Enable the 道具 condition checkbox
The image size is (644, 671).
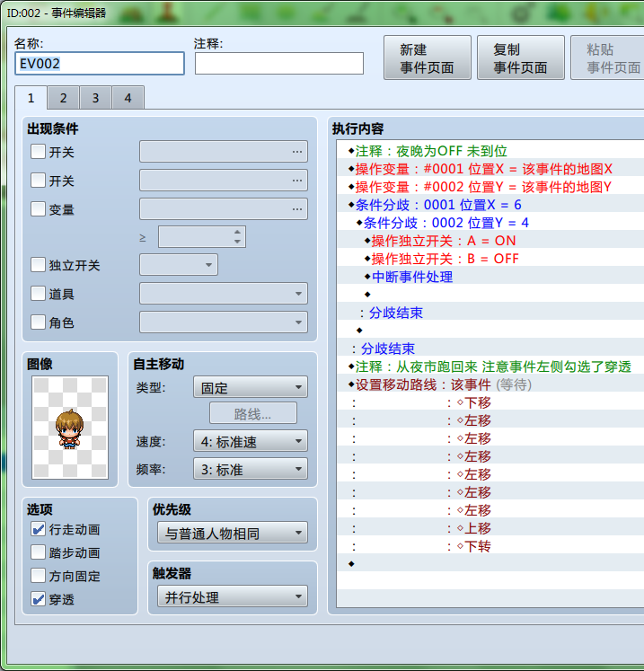[x=38, y=294]
